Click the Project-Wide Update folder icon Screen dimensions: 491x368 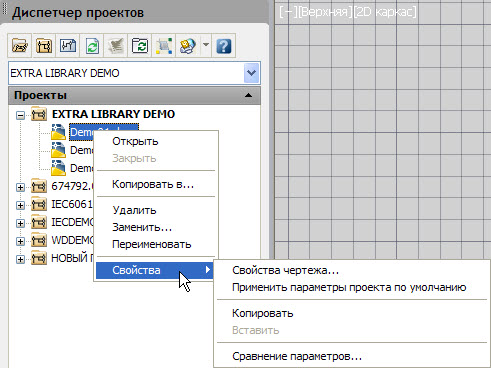140,46
